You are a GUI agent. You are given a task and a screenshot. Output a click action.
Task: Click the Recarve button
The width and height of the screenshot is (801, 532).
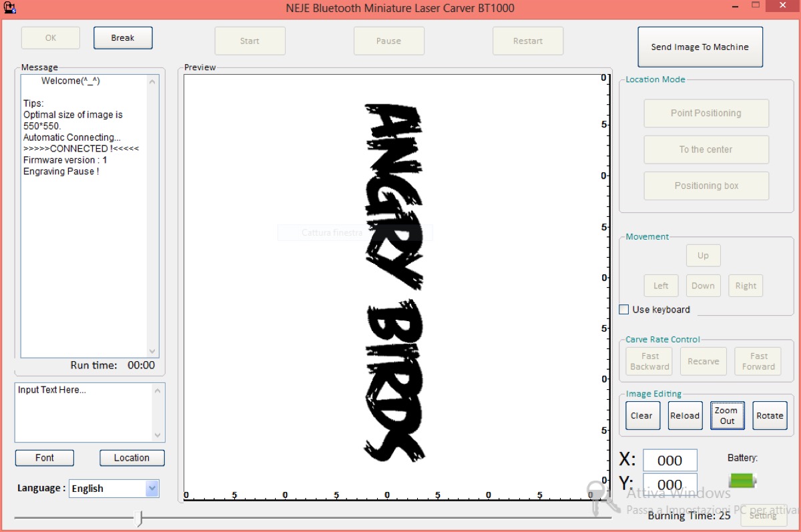pos(704,361)
